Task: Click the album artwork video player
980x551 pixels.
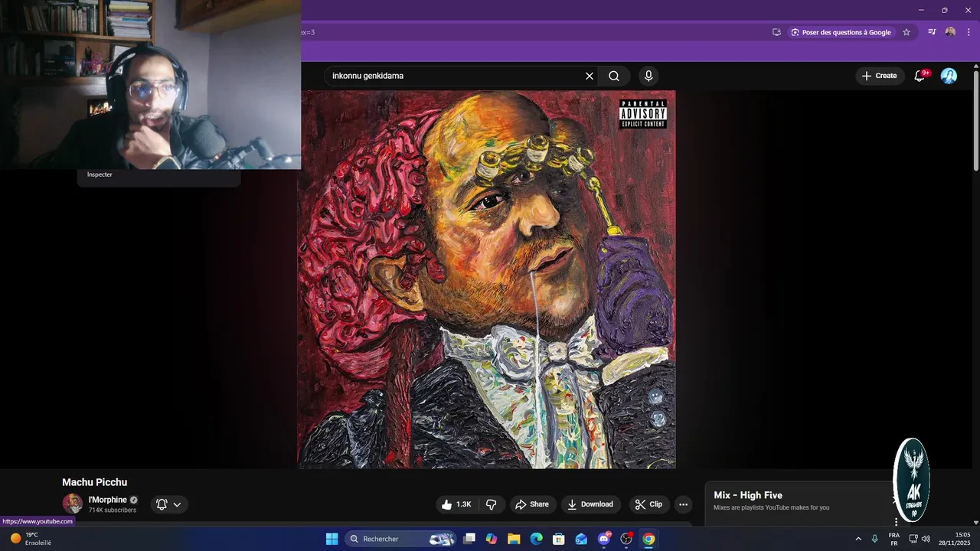Action: coord(487,279)
